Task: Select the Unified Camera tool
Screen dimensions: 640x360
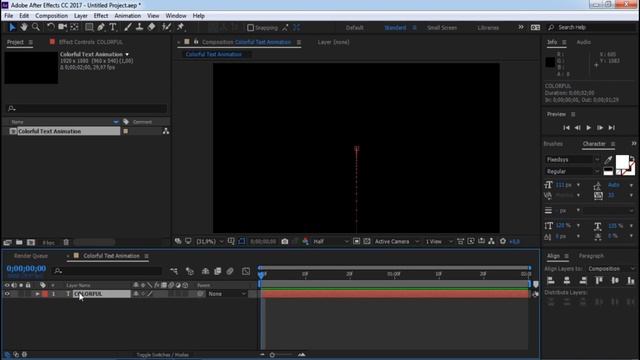Action: pyautogui.click(x=62, y=27)
